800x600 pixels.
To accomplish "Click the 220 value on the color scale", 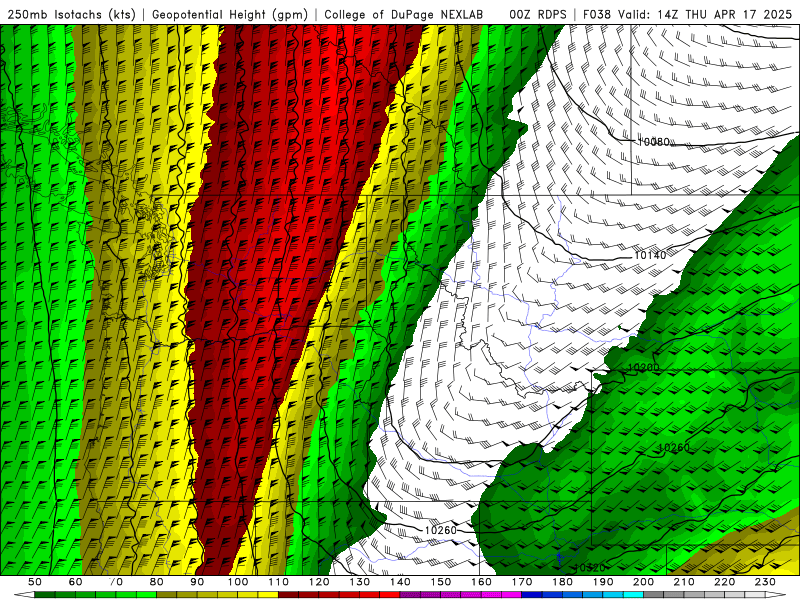I will tap(725, 582).
